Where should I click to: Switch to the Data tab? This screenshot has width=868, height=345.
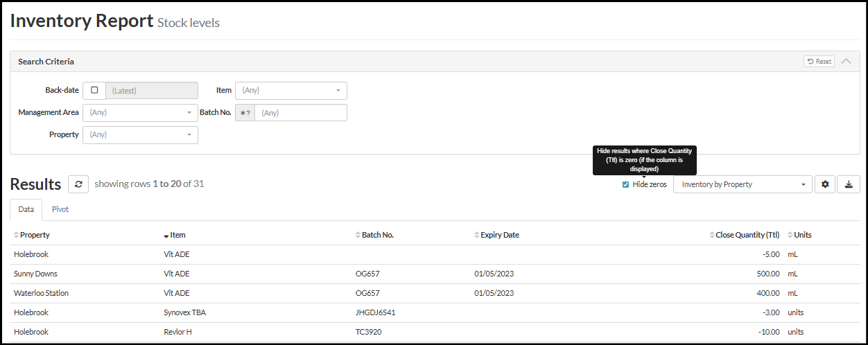26,209
